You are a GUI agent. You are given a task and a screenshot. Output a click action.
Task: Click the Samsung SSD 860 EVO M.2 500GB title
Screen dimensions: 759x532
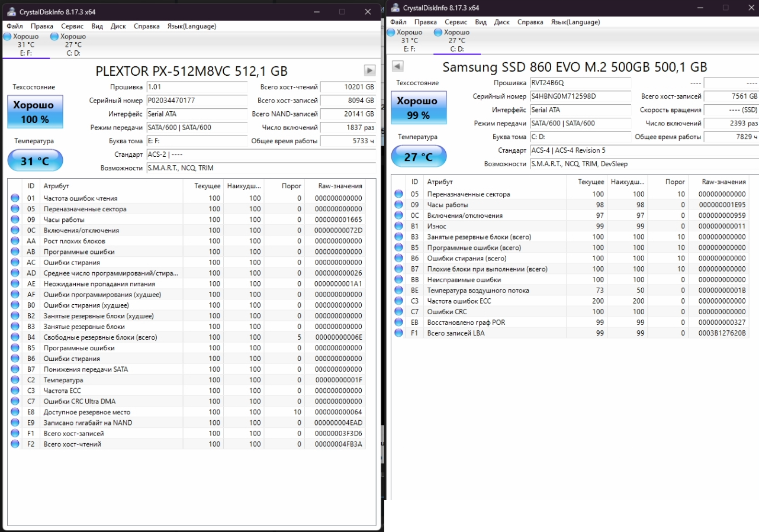pyautogui.click(x=575, y=67)
